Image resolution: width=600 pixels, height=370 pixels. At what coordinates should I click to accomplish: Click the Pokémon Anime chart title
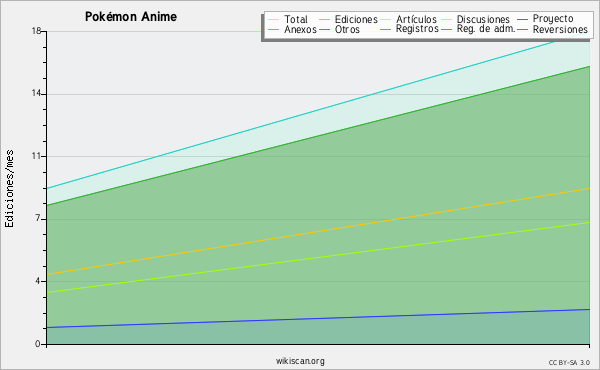click(x=131, y=17)
